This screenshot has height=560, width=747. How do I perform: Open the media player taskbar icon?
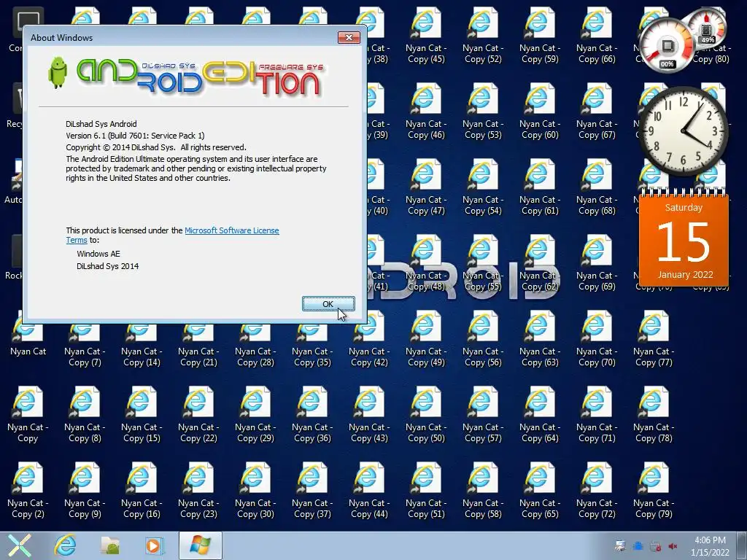point(153,545)
